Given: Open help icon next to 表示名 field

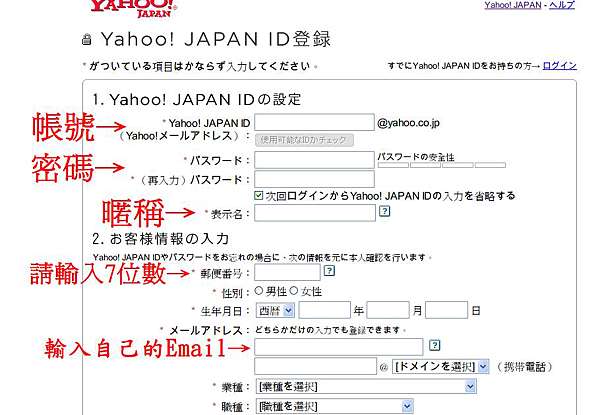Looking at the screenshot, I should (x=385, y=211).
